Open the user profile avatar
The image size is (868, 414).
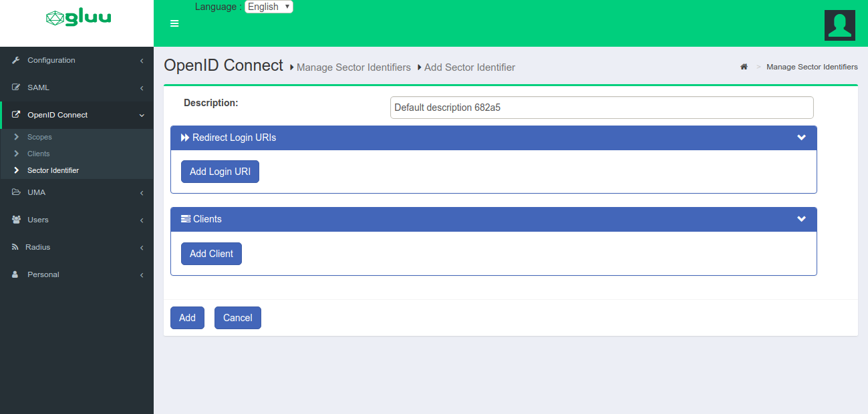tap(839, 25)
